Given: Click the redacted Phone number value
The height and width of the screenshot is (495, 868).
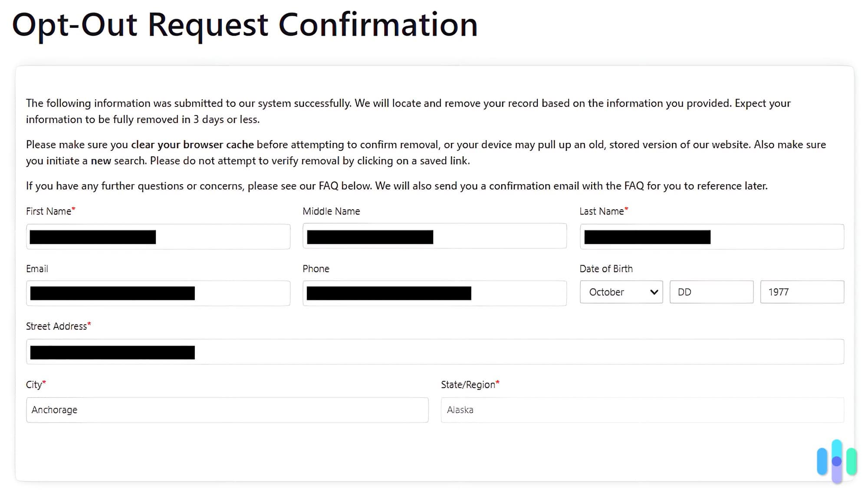Looking at the screenshot, I should pos(388,293).
